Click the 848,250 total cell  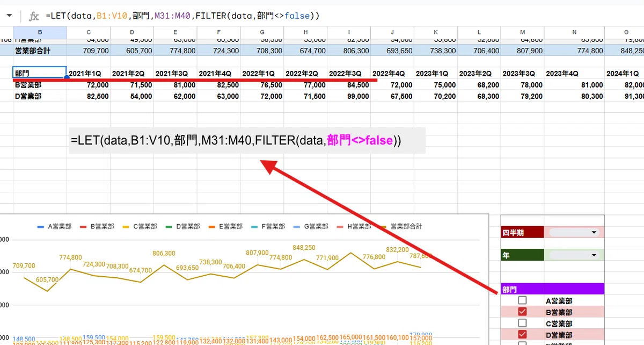coord(625,51)
